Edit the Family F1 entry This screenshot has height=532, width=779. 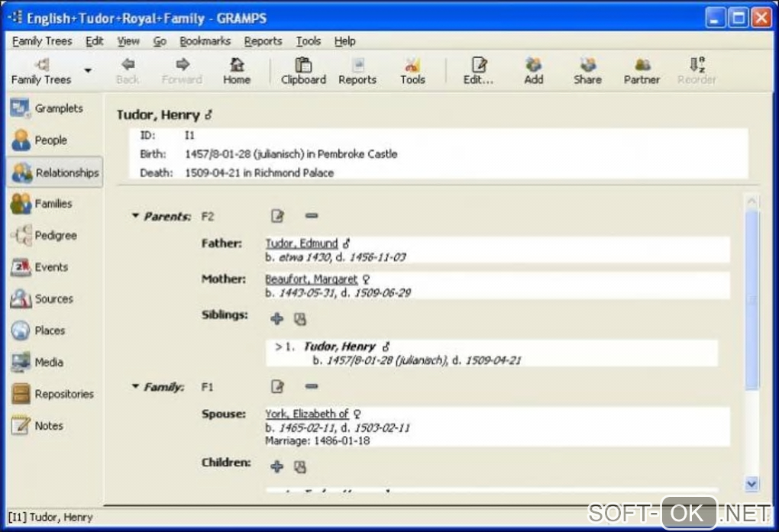click(277, 386)
